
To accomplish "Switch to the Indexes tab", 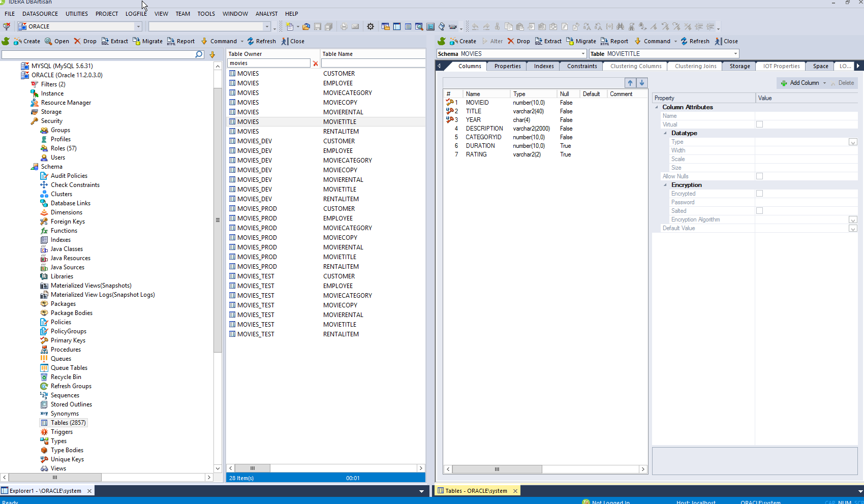I will pos(544,66).
